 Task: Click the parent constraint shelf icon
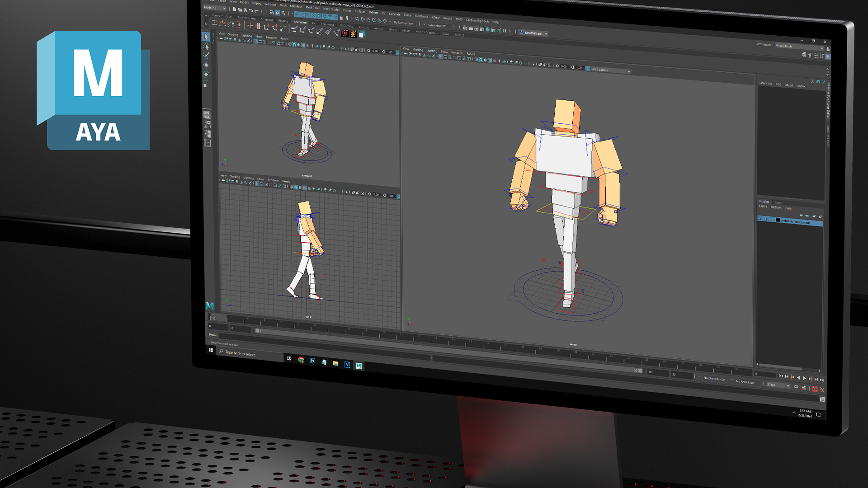294,29
